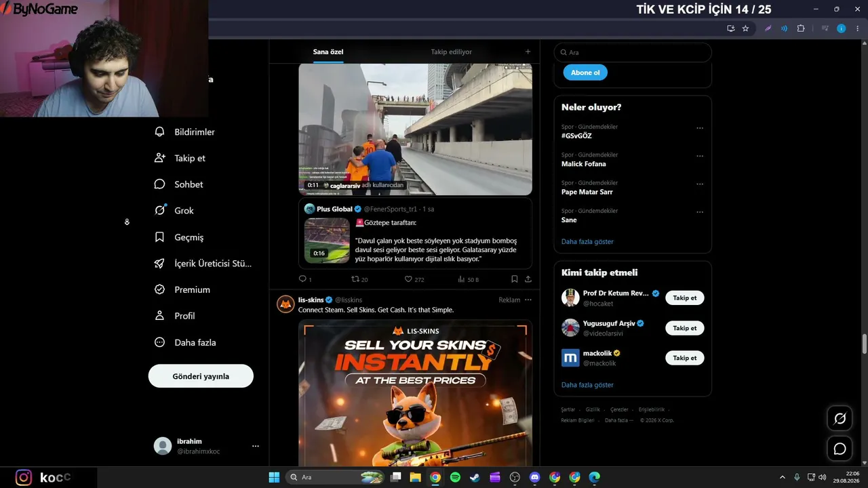Open the Chrome three-dot menu
Screen dimensions: 868x488
[x=857, y=28]
